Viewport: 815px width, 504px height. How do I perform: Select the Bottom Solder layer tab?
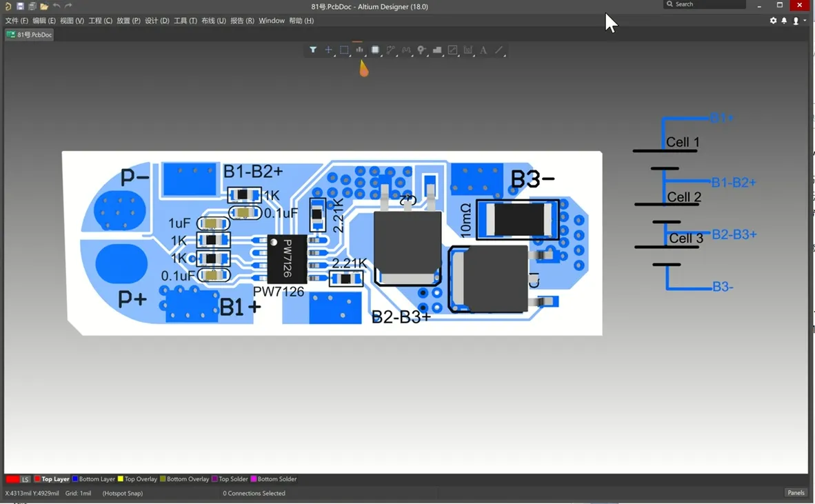(x=274, y=479)
